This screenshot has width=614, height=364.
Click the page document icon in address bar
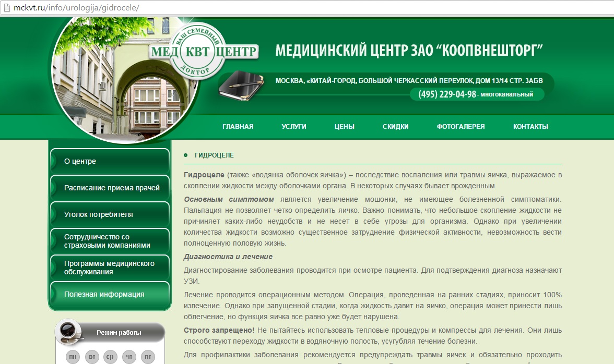coord(7,7)
